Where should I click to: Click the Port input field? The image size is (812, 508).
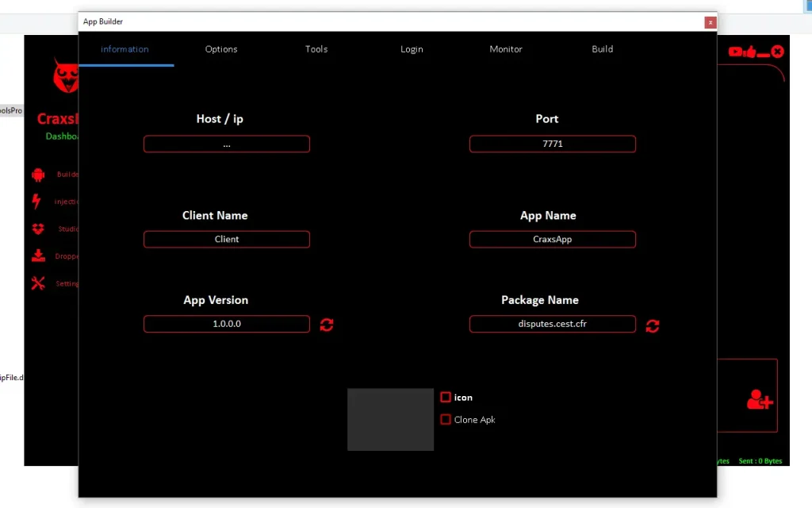click(x=552, y=144)
